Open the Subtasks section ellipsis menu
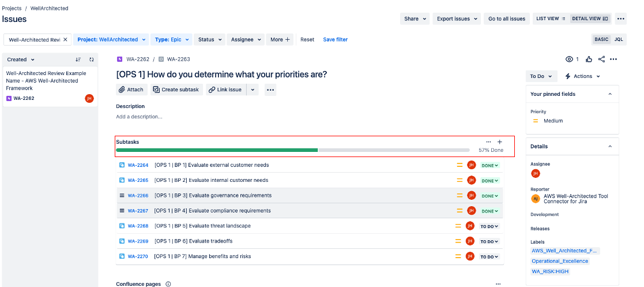 (x=488, y=141)
